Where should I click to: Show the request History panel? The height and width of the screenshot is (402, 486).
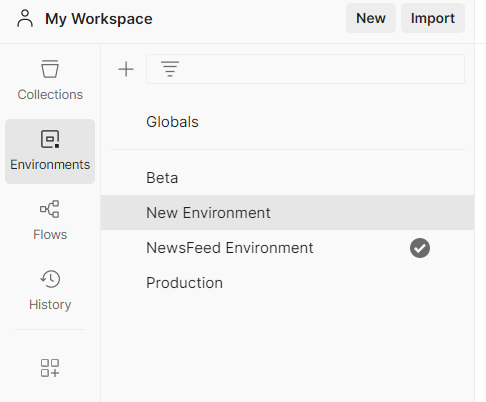point(50,290)
